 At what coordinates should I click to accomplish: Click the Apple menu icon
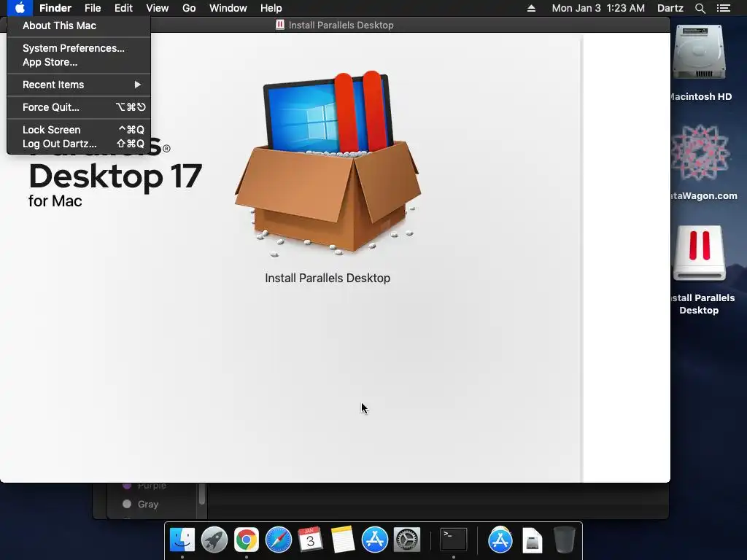(x=20, y=8)
